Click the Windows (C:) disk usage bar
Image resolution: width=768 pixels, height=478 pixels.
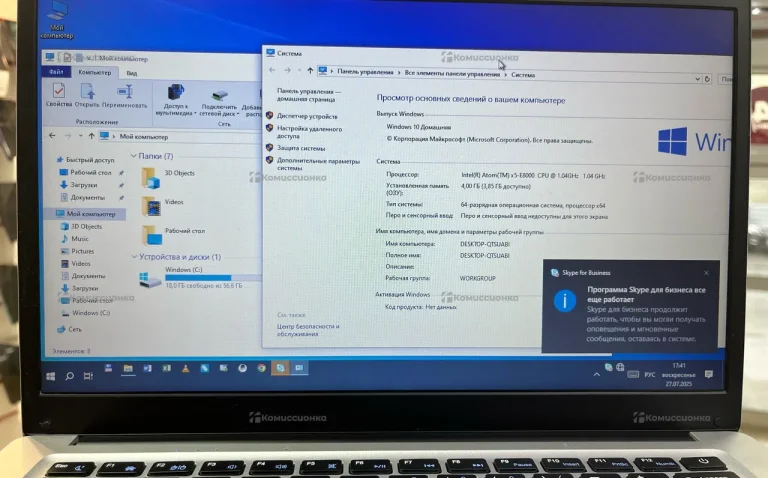point(213,278)
